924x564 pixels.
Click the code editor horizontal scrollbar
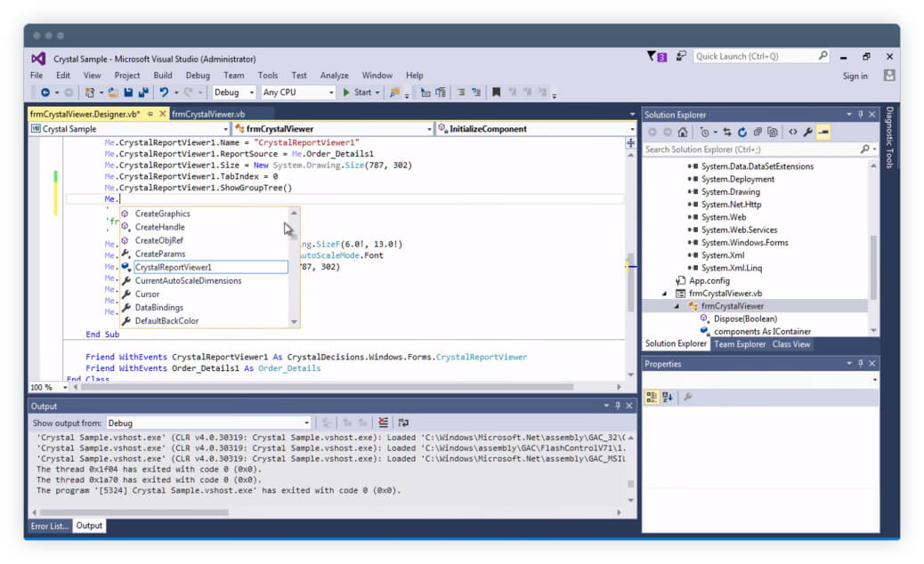coord(327,387)
